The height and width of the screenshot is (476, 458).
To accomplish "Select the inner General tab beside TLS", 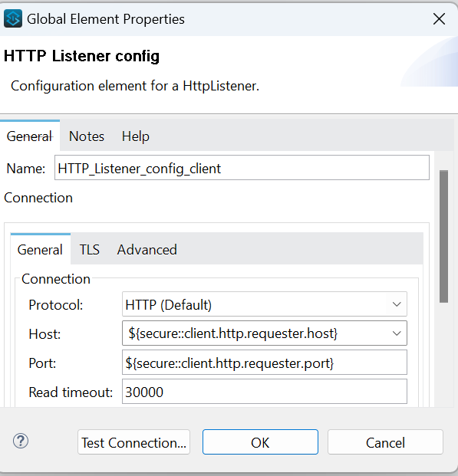I will 40,250.
